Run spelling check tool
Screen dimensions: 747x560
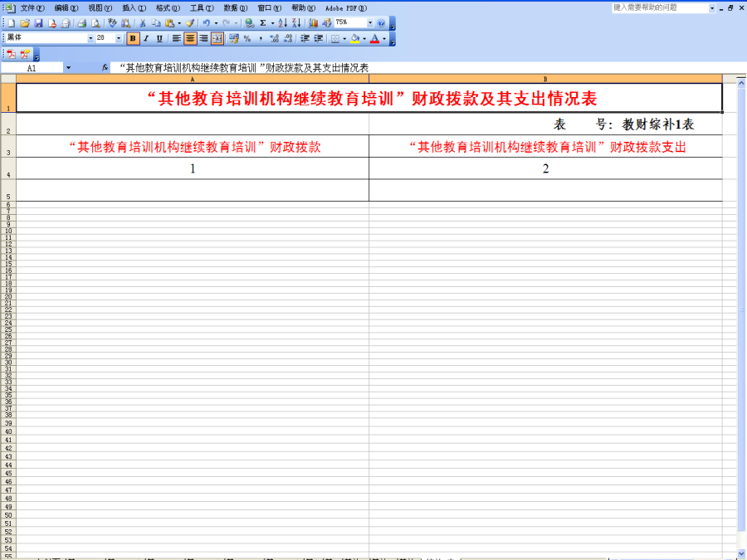click(x=112, y=23)
